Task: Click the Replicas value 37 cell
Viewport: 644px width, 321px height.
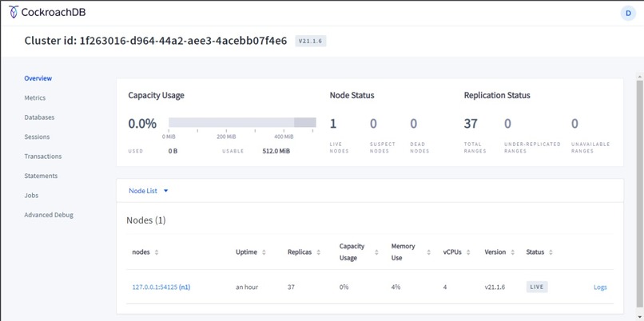Action: 291,287
